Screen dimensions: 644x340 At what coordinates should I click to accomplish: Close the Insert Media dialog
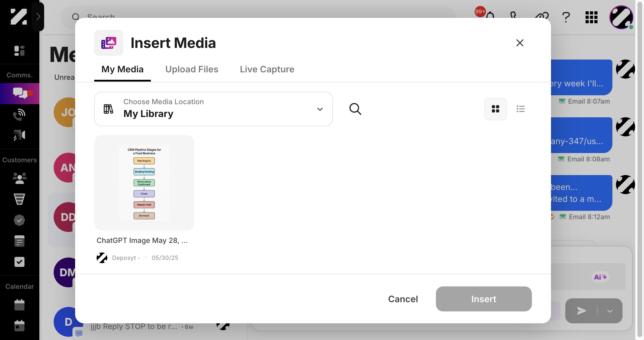[x=520, y=43]
